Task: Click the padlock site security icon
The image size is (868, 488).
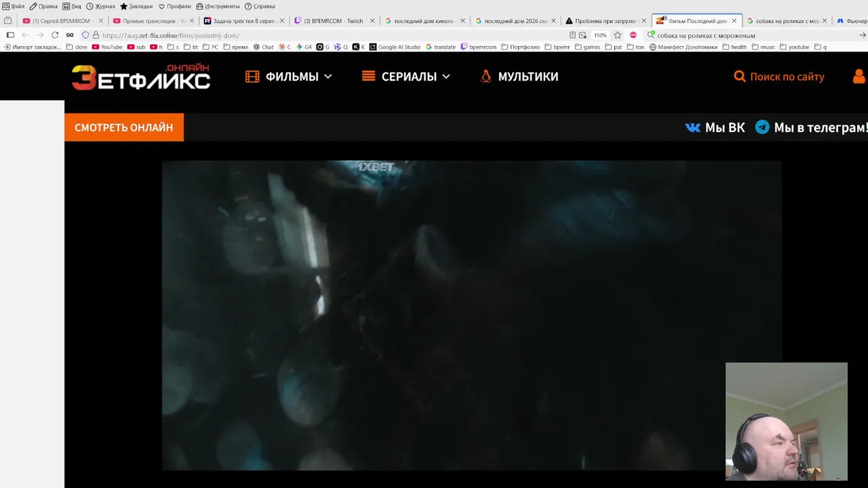Action: point(96,35)
